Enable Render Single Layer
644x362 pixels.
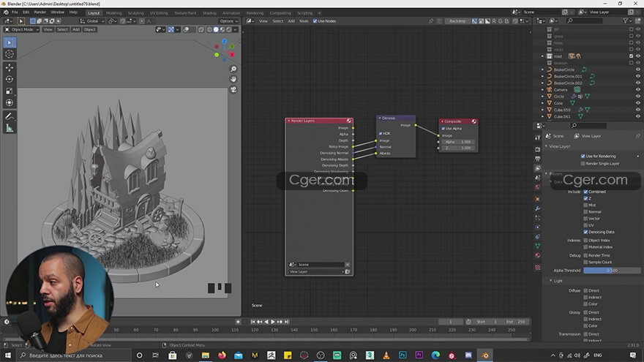pyautogui.click(x=583, y=163)
